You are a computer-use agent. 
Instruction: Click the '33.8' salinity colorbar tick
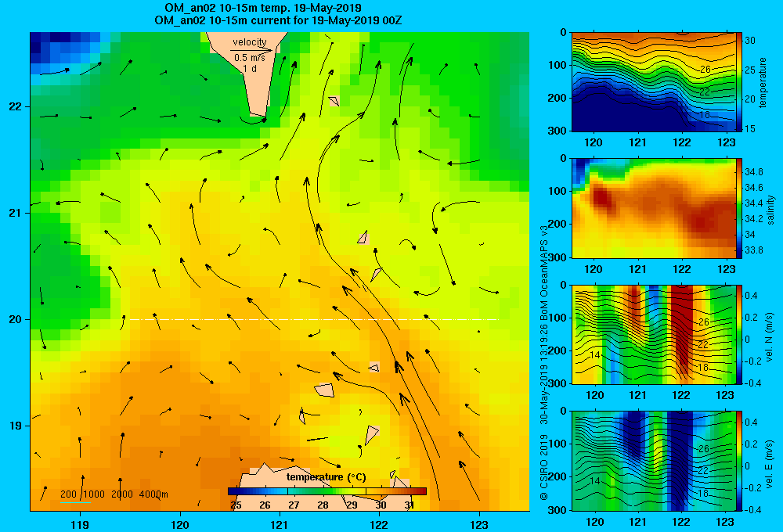coord(753,250)
